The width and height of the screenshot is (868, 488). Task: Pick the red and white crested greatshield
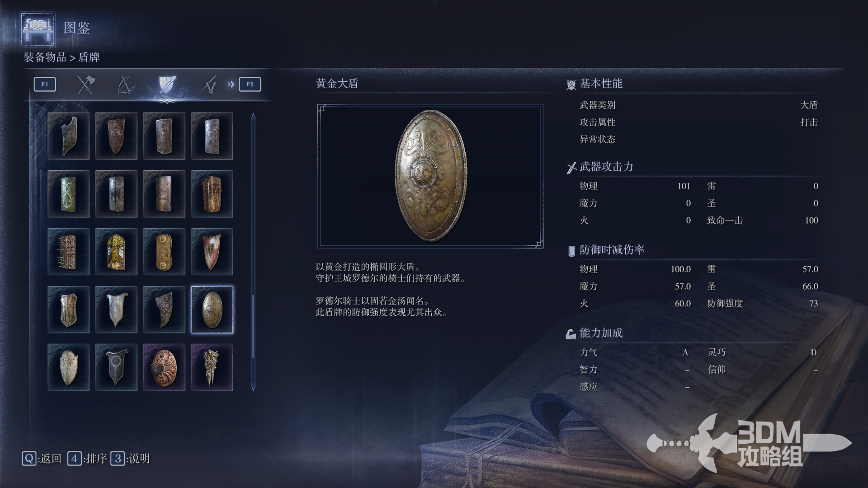tap(212, 252)
